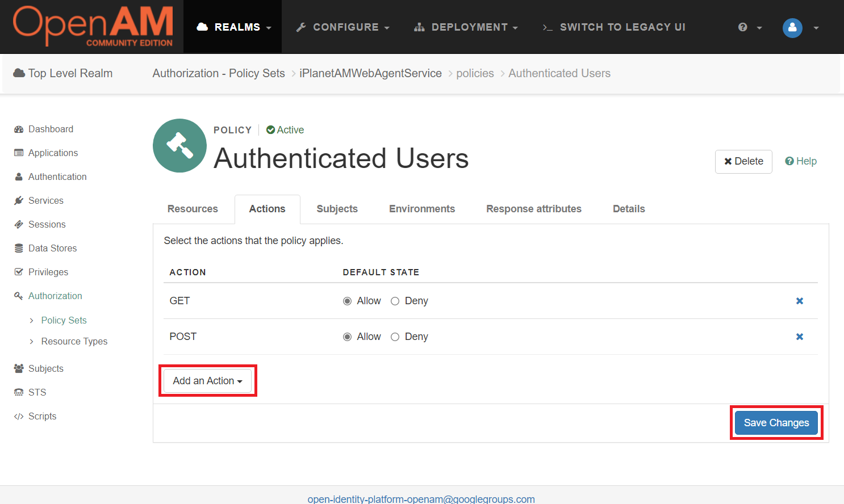Click the wrench icon beside Configure
Viewport: 844px width, 504px height.
click(x=301, y=27)
